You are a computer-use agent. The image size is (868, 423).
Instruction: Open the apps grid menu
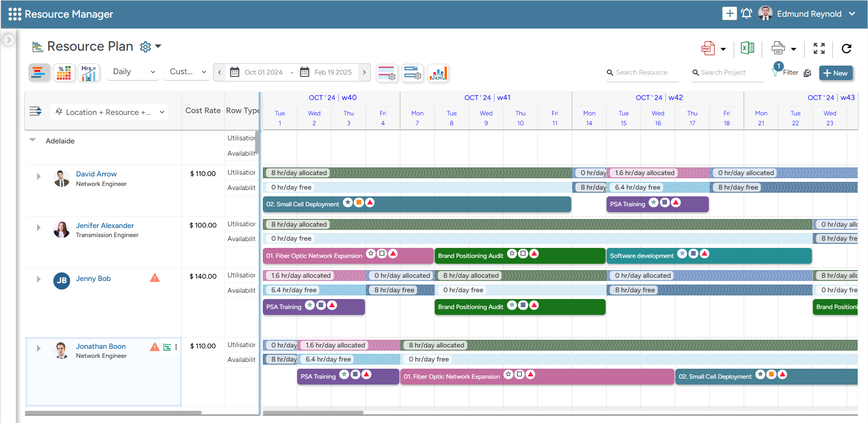pos(15,14)
